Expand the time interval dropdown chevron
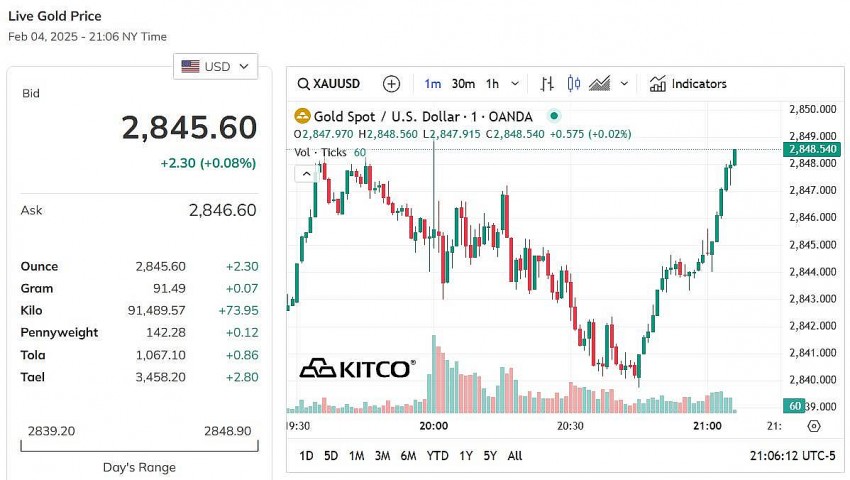The height and width of the screenshot is (480, 850). pos(516,84)
